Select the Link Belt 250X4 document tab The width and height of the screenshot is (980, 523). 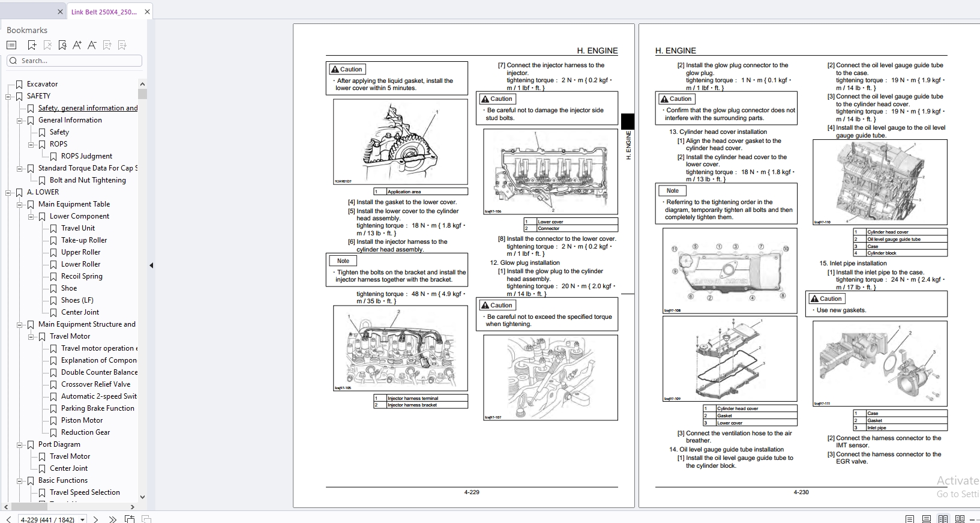tap(104, 11)
